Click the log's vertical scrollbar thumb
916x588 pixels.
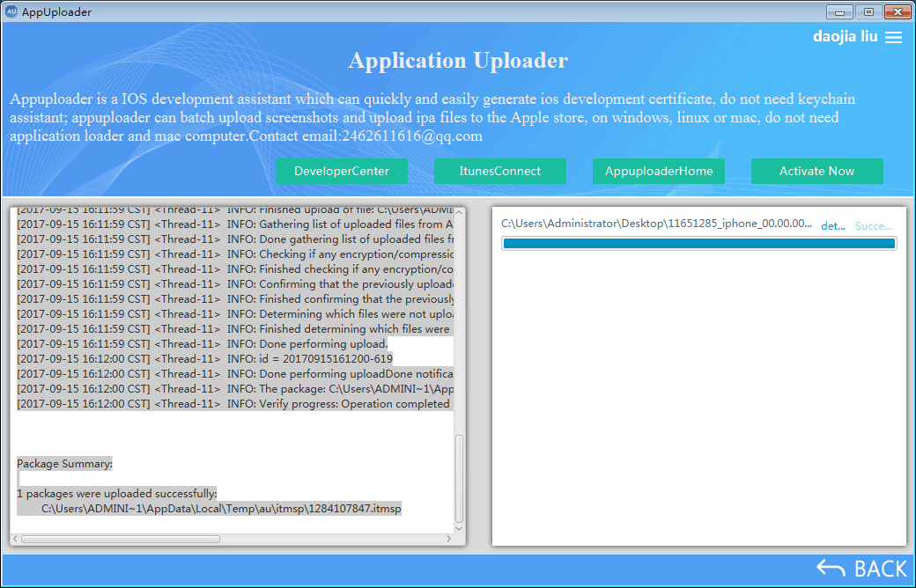[459, 479]
